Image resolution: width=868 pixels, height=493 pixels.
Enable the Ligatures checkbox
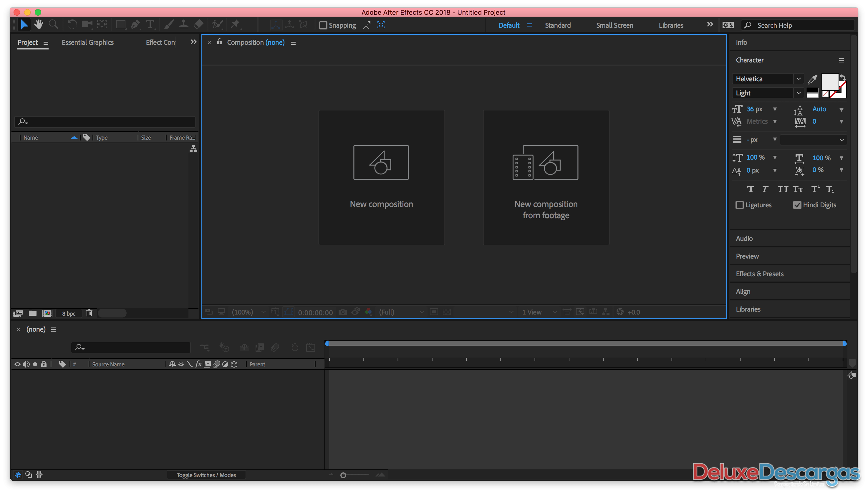(x=740, y=205)
